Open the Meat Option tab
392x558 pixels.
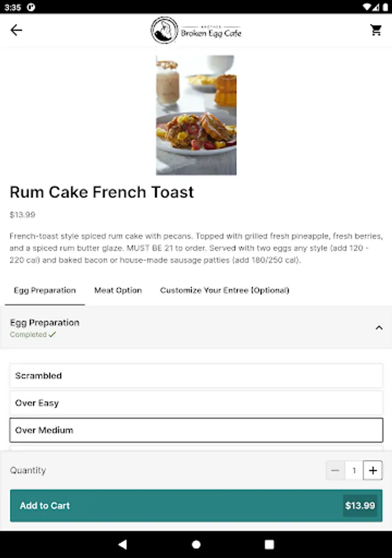(x=118, y=290)
